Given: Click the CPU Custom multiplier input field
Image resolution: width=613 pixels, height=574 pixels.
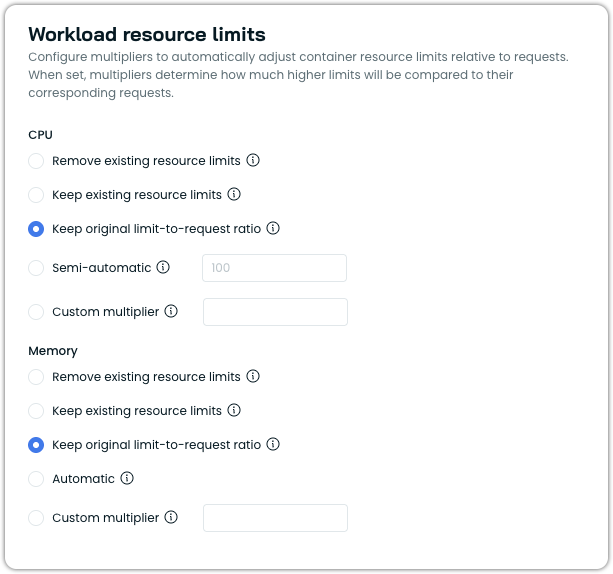Looking at the screenshot, I should click(275, 312).
